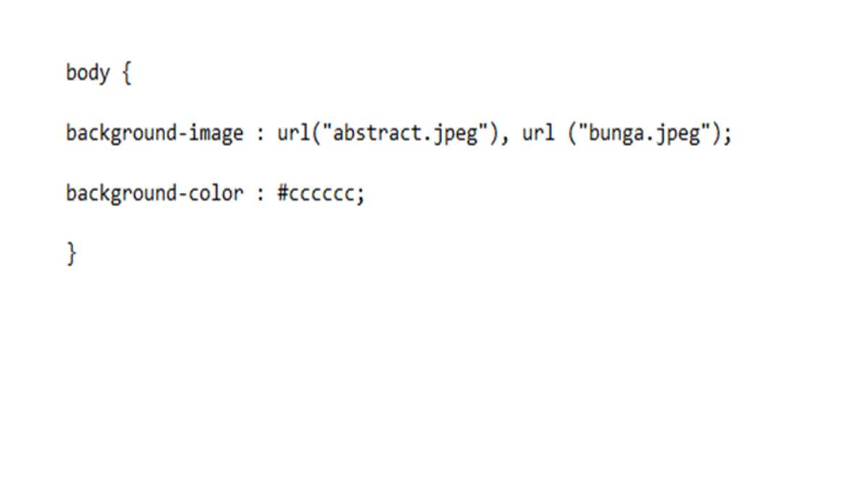Click the word body in the first line
This screenshot has height=488, width=868.
88,73
